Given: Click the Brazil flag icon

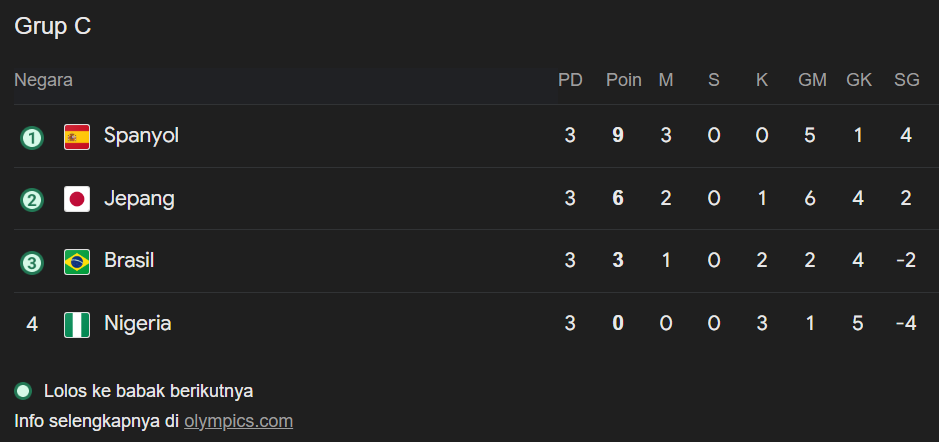Looking at the screenshot, I should [77, 262].
